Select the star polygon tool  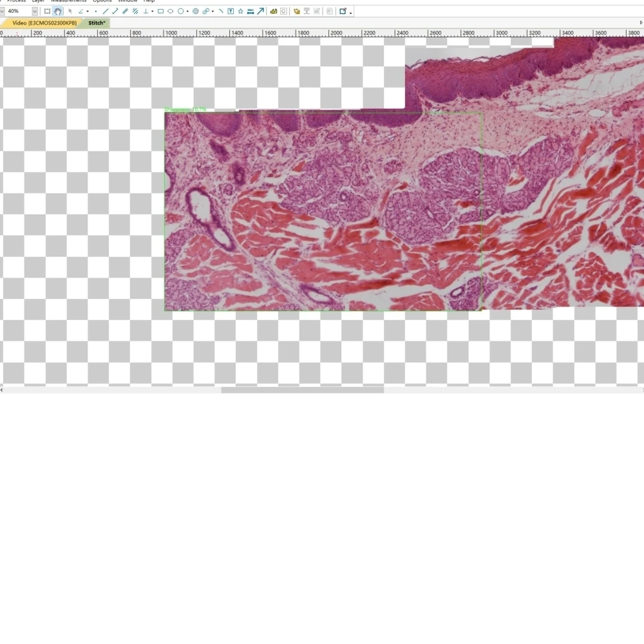241,12
